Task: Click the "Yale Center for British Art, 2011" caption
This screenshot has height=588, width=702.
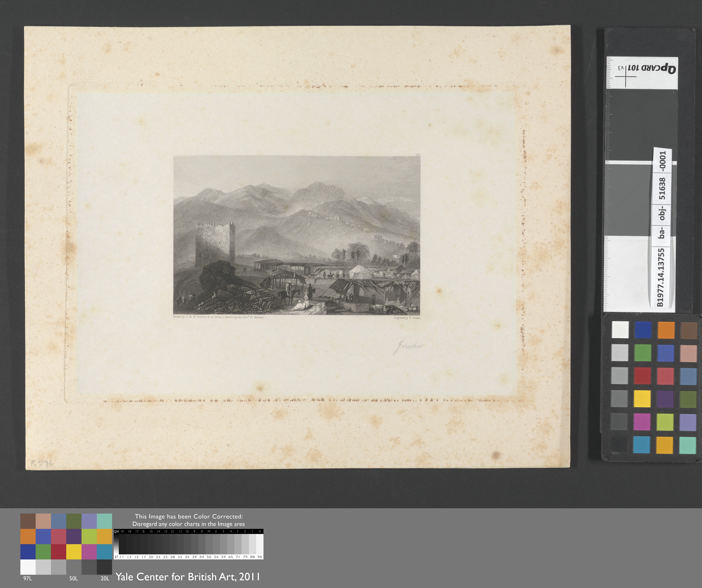Action: tap(187, 577)
